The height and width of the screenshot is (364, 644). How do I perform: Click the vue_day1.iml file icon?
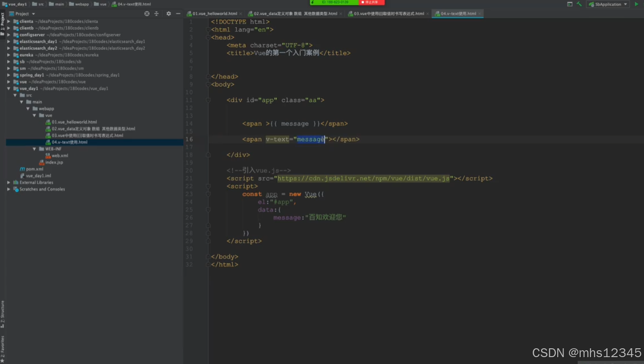22,176
